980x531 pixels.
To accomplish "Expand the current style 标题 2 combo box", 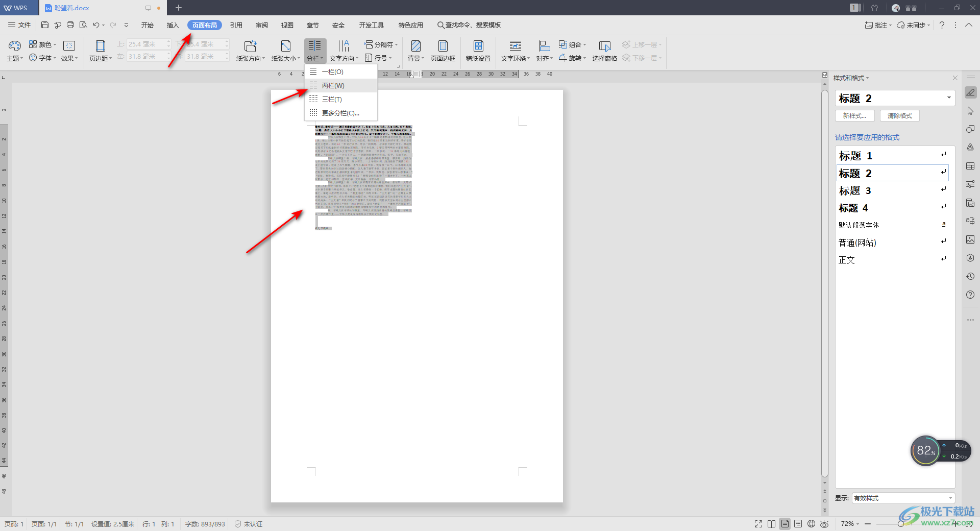I will point(949,98).
